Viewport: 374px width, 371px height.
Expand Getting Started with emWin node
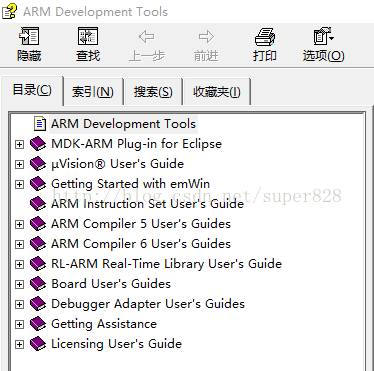20,184
